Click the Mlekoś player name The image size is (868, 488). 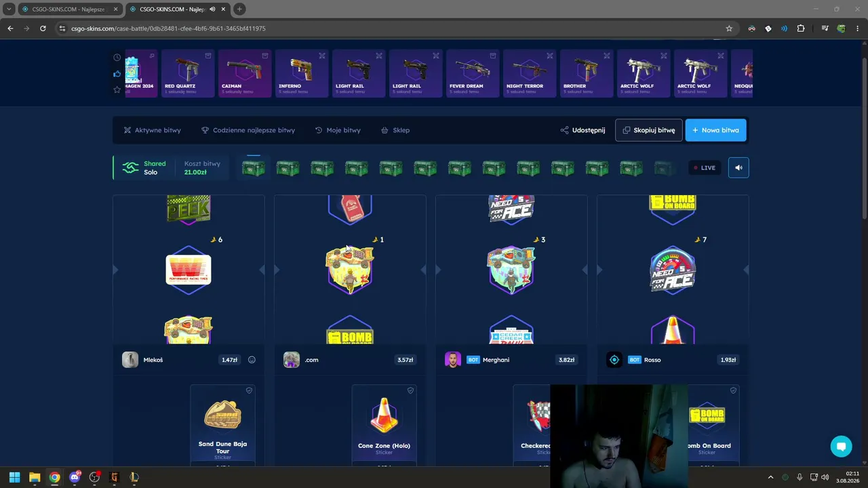point(153,360)
